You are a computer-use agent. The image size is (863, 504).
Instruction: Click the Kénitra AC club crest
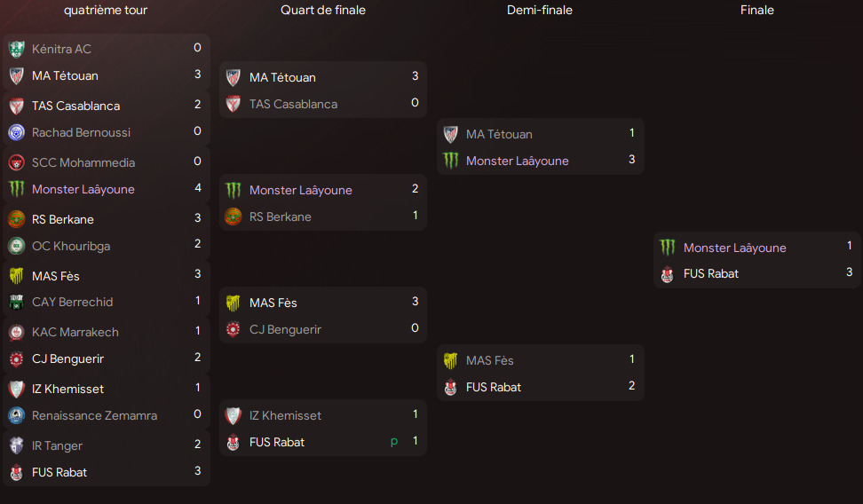point(16,49)
